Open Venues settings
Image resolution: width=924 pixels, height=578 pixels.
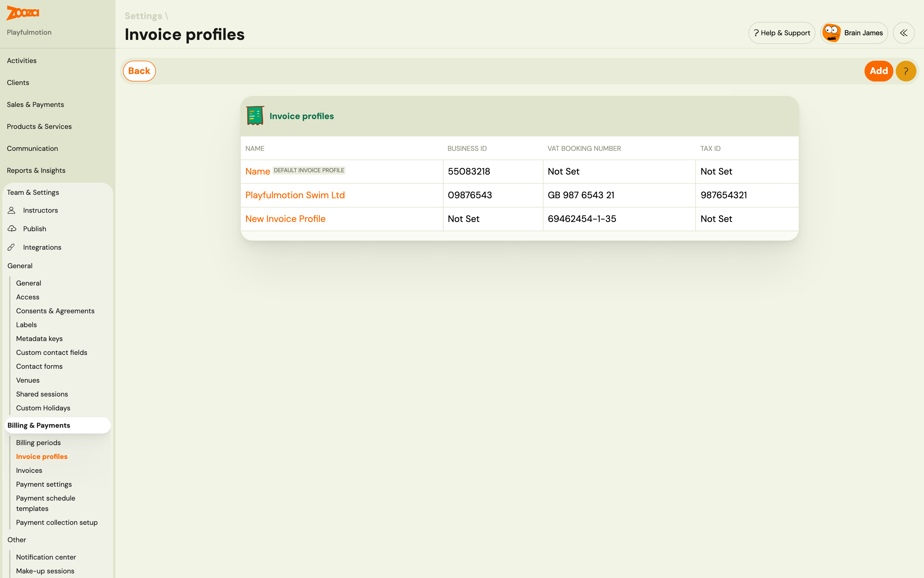coord(28,380)
